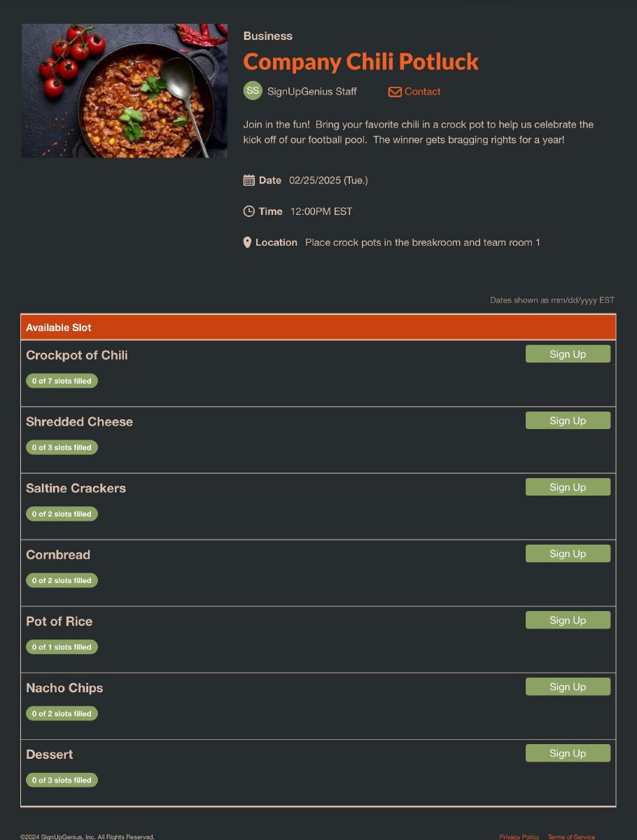Click the Company Chili Potluck title
This screenshot has height=840, width=637.
pyautogui.click(x=360, y=62)
